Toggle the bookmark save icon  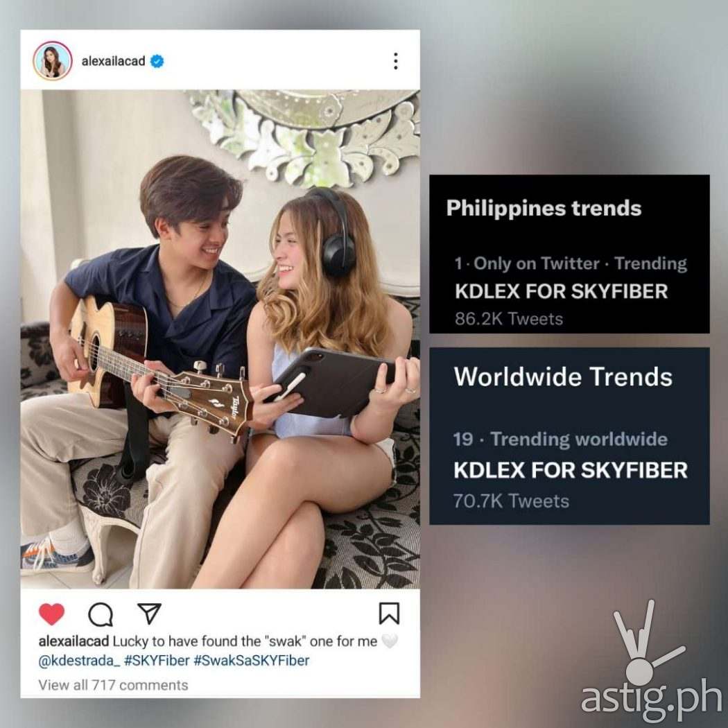(389, 614)
